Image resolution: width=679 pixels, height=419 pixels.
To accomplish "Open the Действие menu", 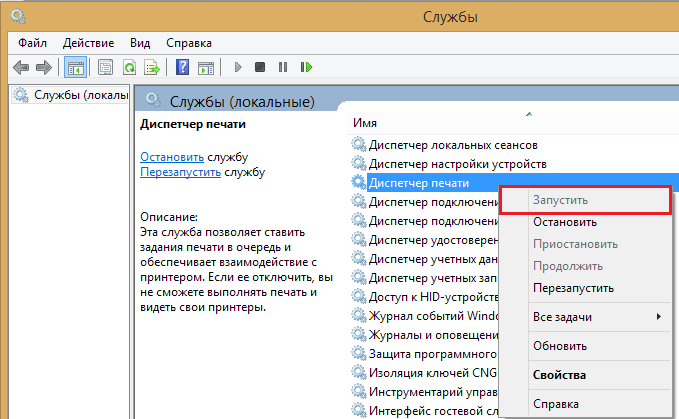I will click(89, 43).
